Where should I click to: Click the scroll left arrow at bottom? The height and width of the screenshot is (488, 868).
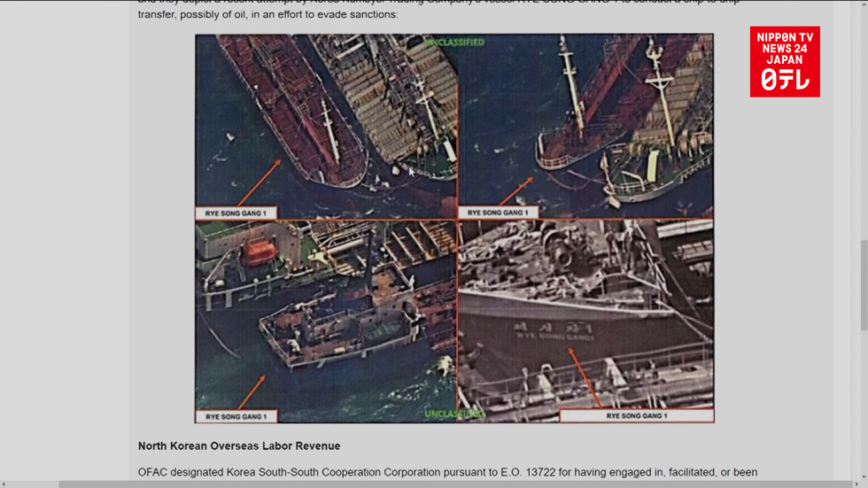click(x=4, y=484)
